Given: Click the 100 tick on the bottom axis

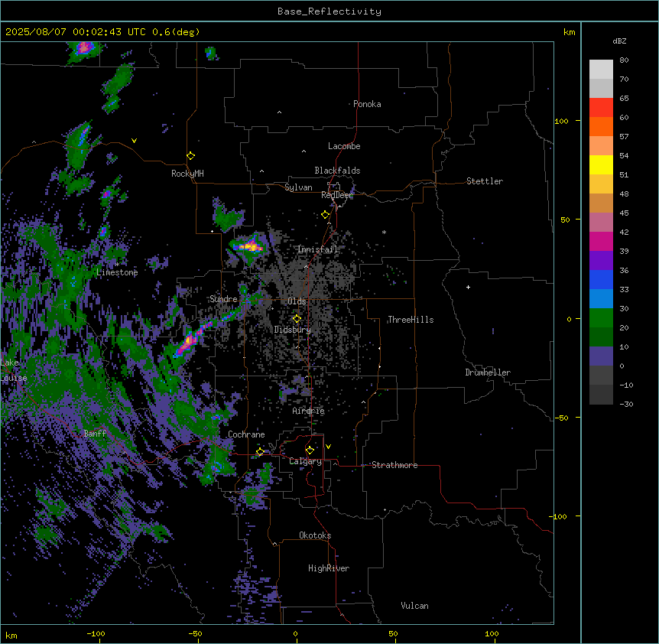Looking at the screenshot, I should [x=492, y=633].
